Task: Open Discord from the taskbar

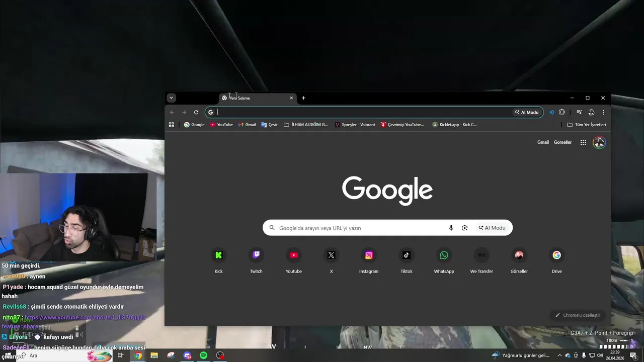Action: pos(187,355)
